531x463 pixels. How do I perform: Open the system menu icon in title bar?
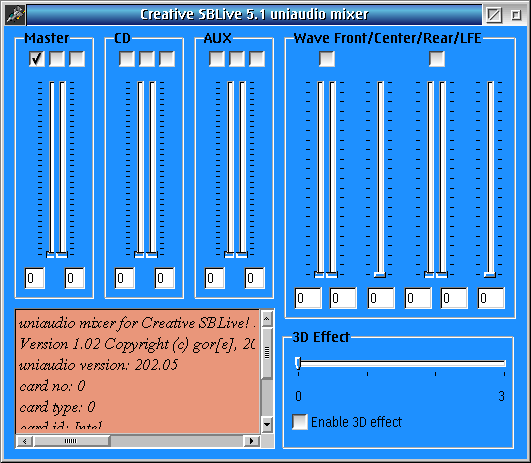click(x=15, y=15)
